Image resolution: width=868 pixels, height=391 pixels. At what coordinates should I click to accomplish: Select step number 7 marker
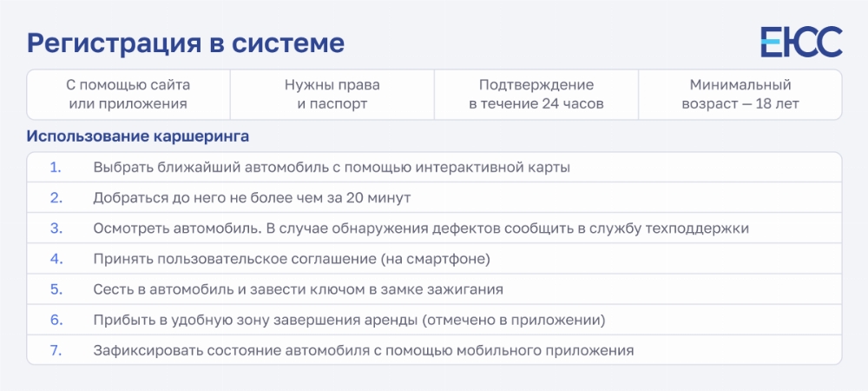pos(56,350)
